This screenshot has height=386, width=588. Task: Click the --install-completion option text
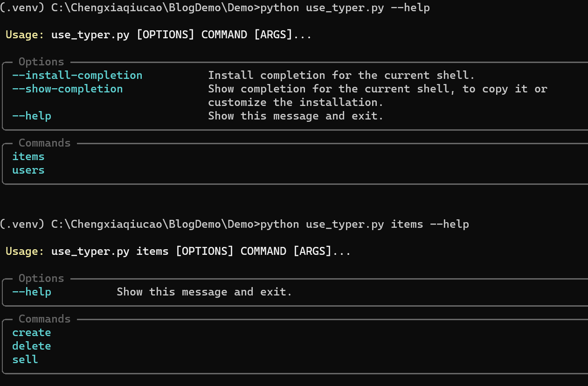[77, 75]
